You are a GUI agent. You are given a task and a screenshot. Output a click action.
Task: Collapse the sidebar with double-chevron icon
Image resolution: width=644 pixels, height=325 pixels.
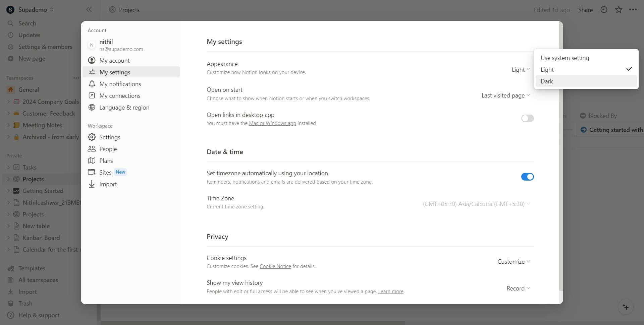[89, 9]
